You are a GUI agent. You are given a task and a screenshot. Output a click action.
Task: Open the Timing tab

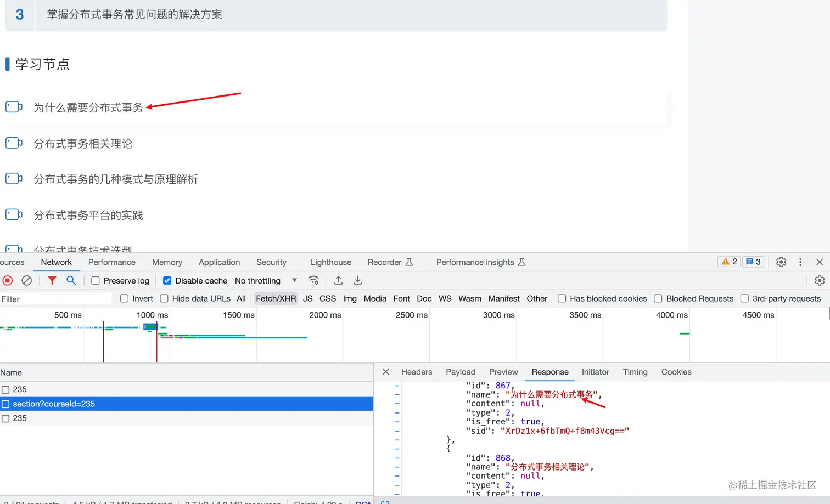coord(635,372)
